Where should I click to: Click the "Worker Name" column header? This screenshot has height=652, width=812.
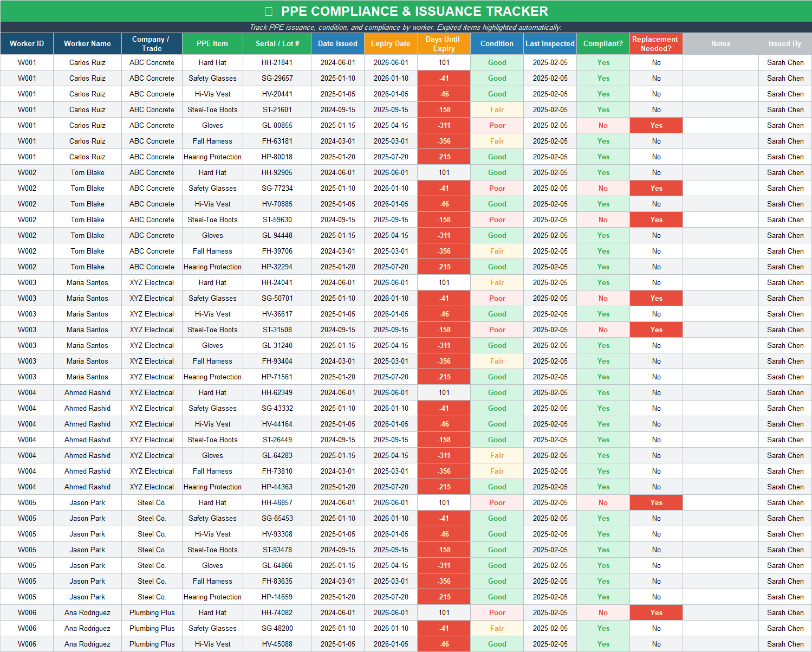tap(87, 44)
